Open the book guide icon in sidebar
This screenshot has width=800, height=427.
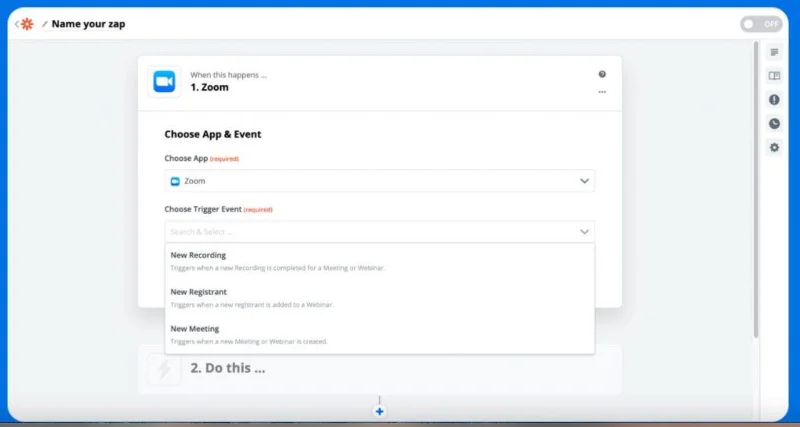[774, 76]
